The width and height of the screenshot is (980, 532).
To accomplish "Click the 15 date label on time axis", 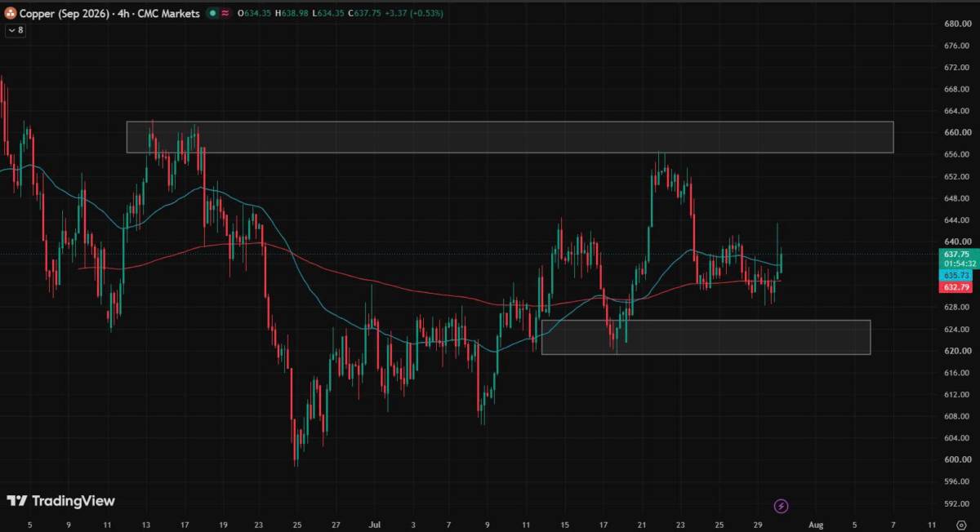I will click(x=564, y=525).
